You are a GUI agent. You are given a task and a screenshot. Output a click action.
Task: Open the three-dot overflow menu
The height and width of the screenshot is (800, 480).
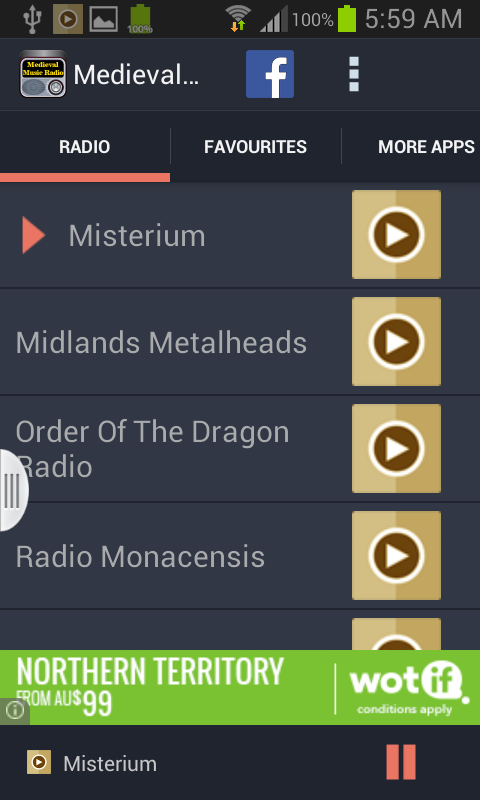coord(353,74)
